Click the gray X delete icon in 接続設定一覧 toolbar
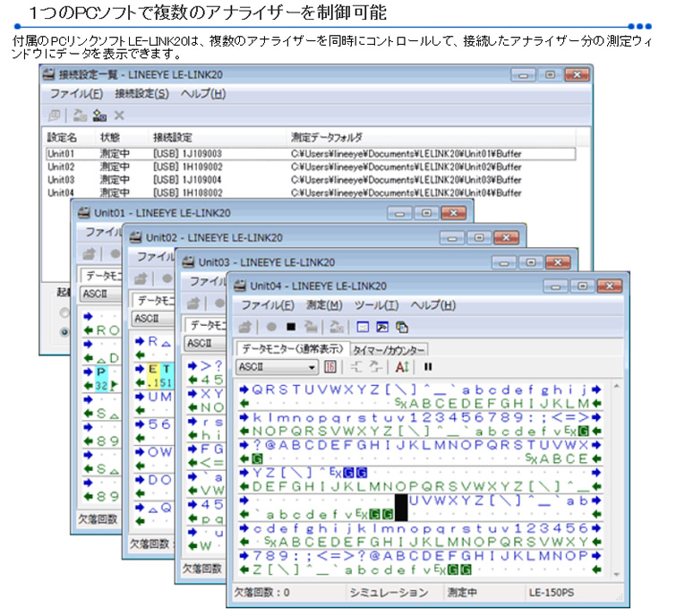This screenshot has width=676, height=616. 119,115
